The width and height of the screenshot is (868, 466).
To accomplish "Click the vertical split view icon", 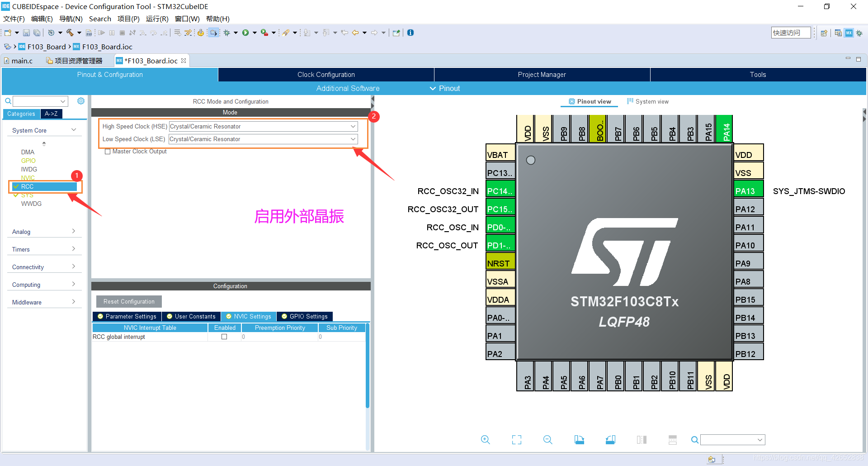I will (642, 440).
